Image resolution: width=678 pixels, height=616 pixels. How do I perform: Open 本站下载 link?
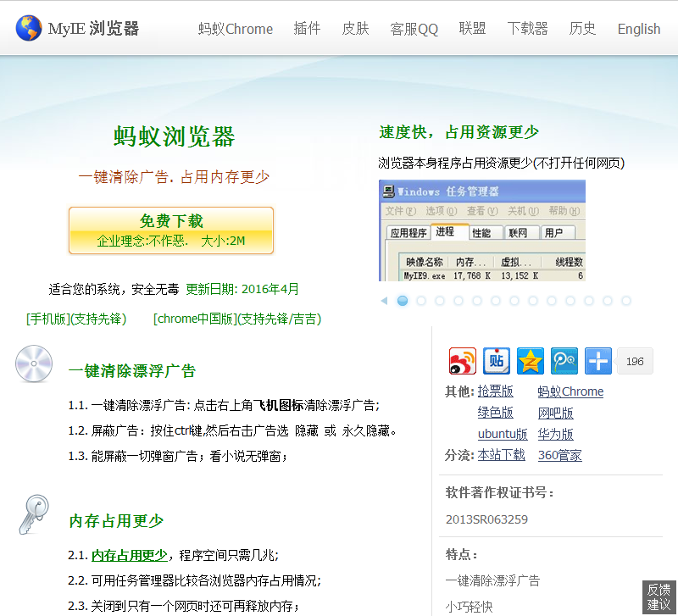pyautogui.click(x=502, y=455)
